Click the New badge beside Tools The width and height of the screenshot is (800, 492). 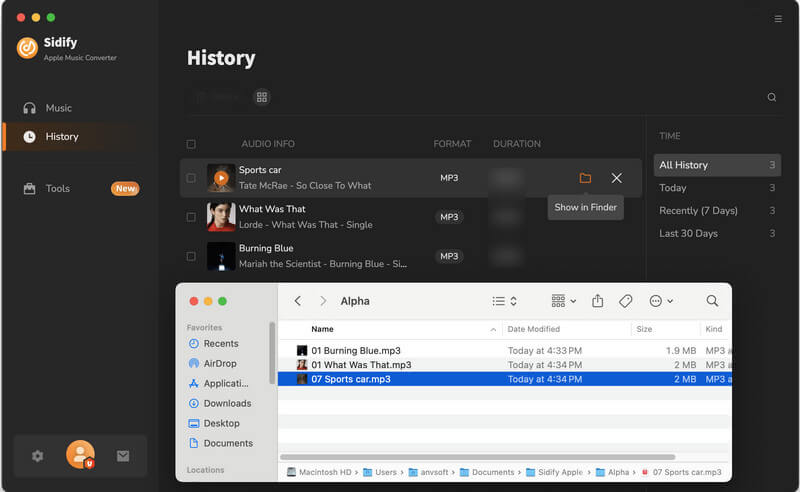click(125, 188)
